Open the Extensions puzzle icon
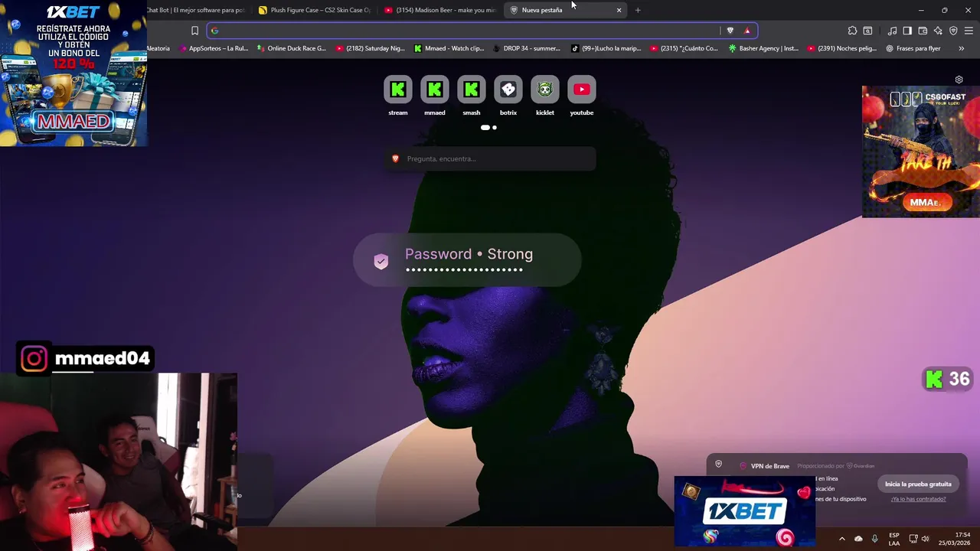Viewport: 980px width, 551px height. 852,31
